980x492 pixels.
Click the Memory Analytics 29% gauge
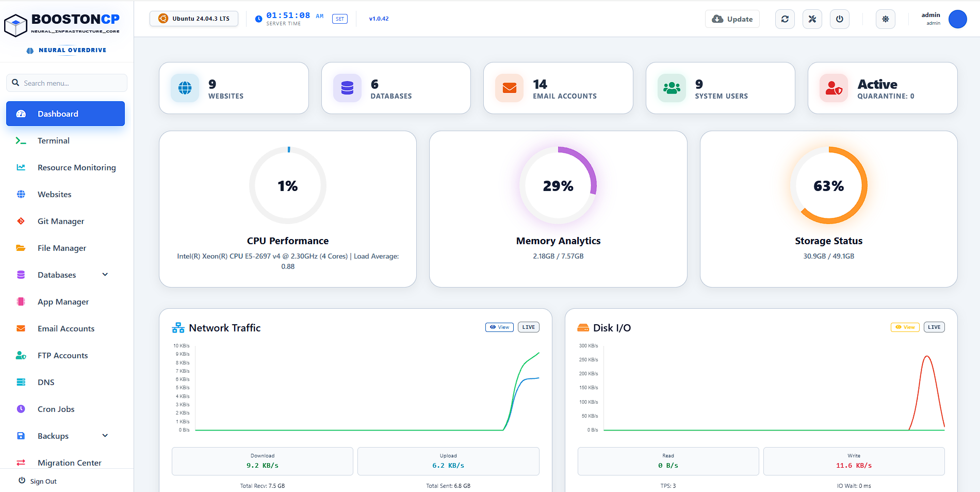point(558,185)
